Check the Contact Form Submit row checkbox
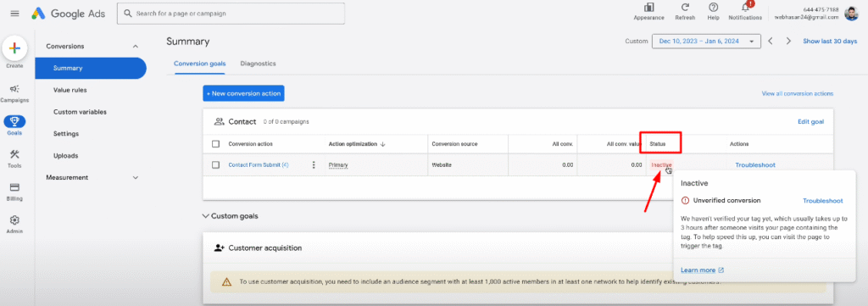Screen dimensions: 868x306 216,165
